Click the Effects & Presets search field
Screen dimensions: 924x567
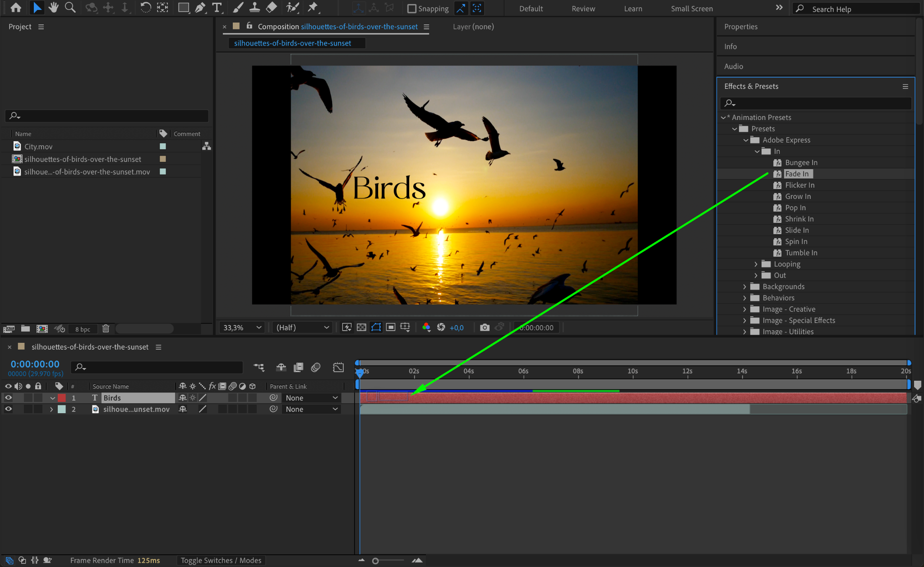point(817,103)
